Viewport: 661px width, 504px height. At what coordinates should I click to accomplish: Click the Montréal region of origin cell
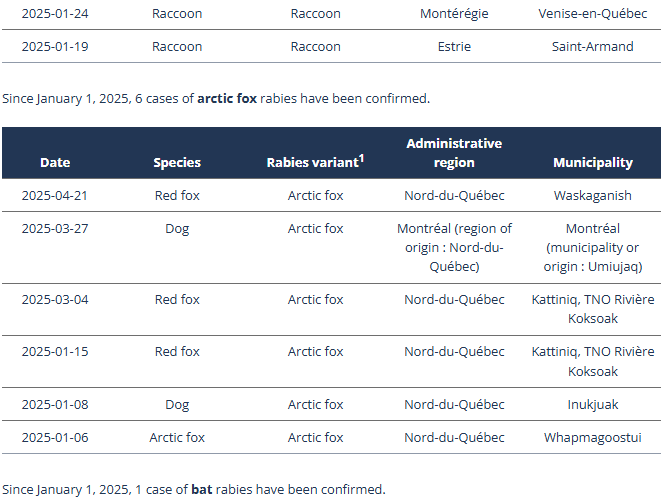[x=454, y=247]
